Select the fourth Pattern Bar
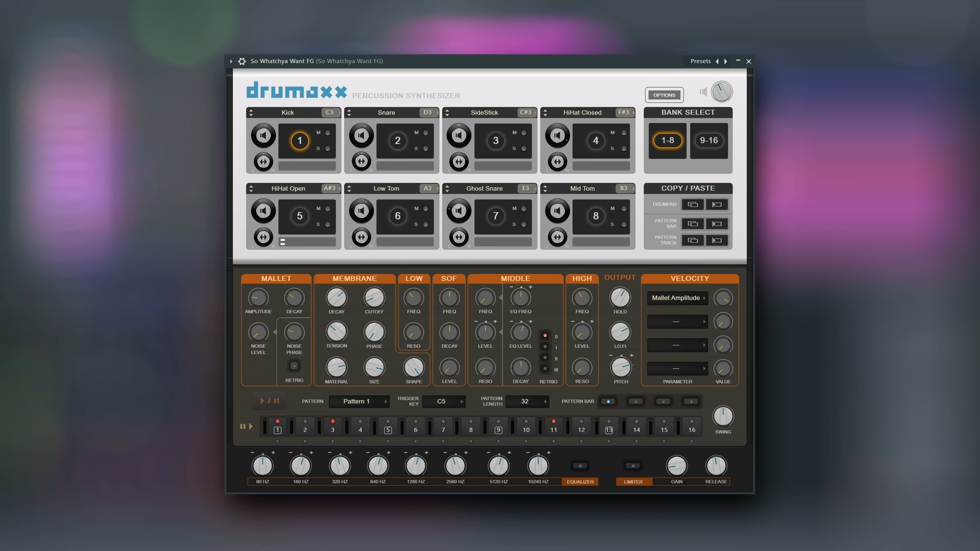The height and width of the screenshot is (551, 980). point(691,402)
